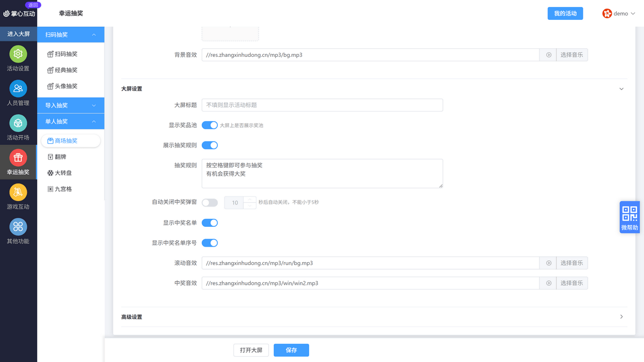Click the 背景音效 URL input
This screenshot has height=362, width=644.
pyautogui.click(x=371, y=55)
